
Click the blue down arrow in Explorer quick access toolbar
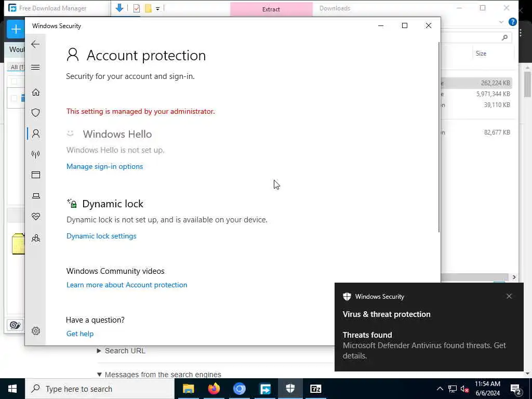tap(119, 8)
